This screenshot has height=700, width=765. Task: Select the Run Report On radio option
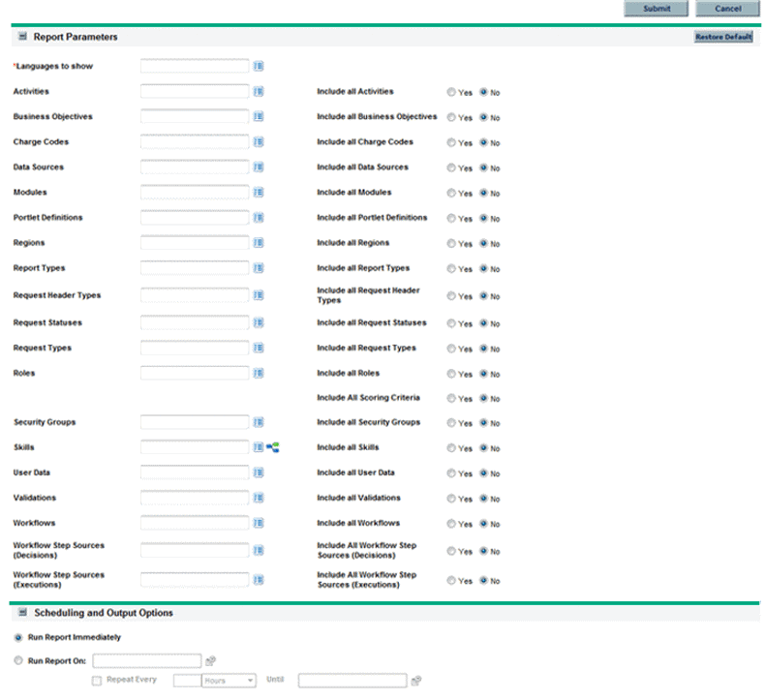point(18,660)
